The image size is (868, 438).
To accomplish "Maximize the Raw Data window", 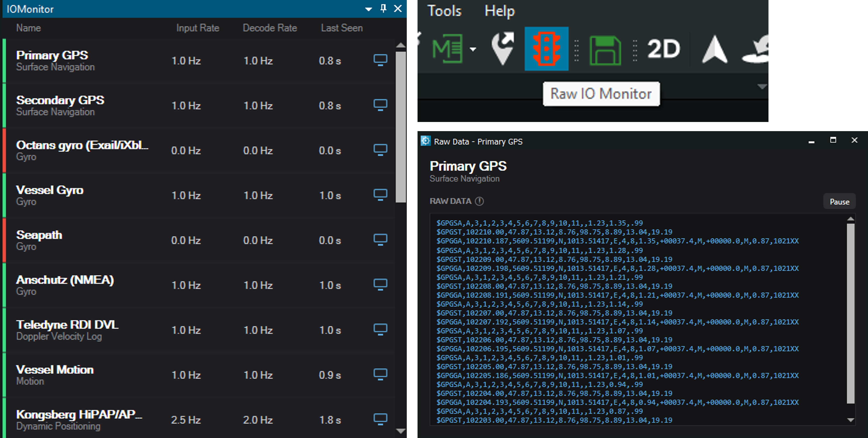I will (833, 140).
